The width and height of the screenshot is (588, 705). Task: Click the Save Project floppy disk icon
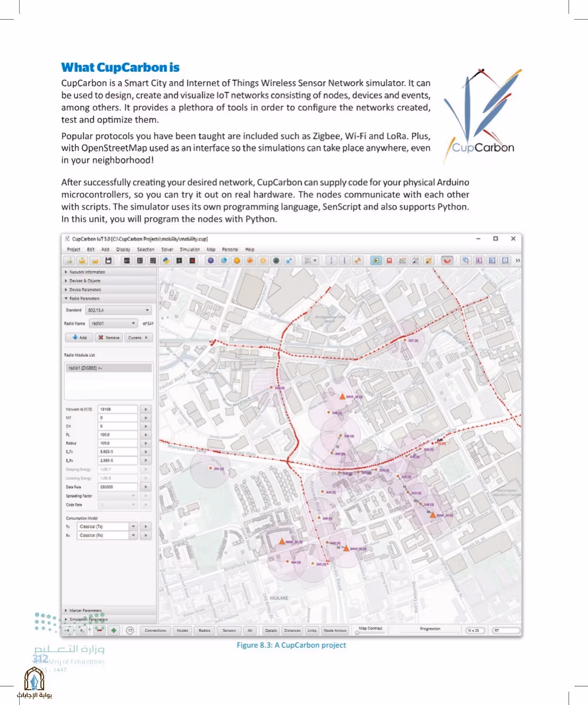pos(108,261)
